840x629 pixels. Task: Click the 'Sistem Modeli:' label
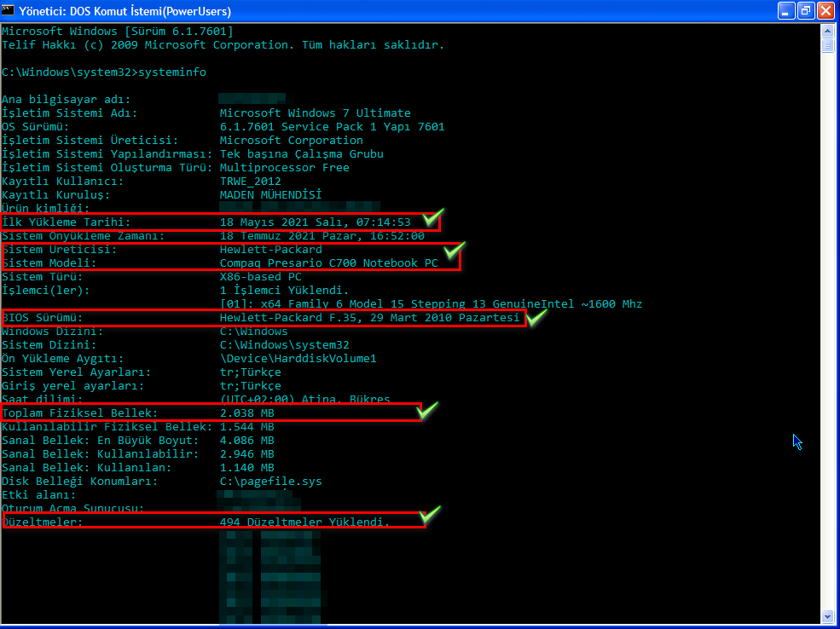pyautogui.click(x=49, y=263)
